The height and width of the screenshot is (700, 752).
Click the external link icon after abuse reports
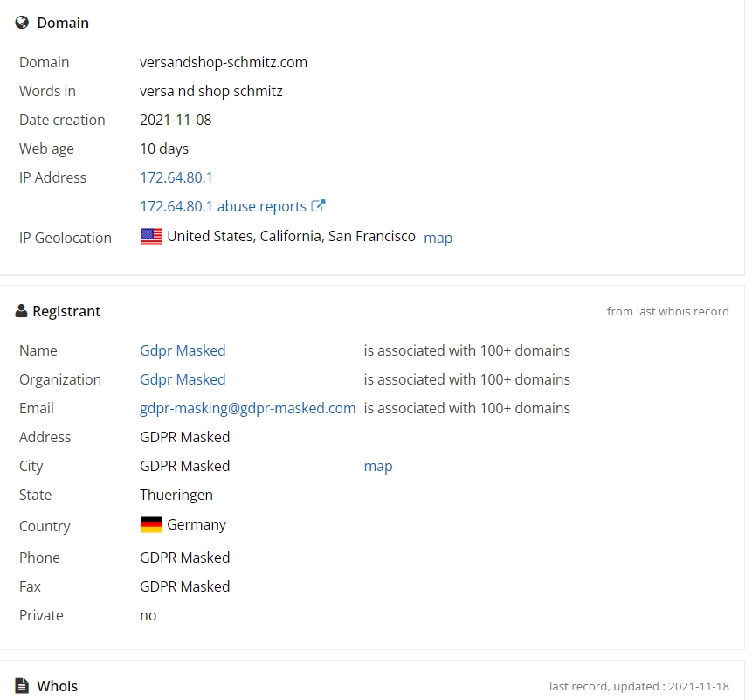(x=319, y=205)
